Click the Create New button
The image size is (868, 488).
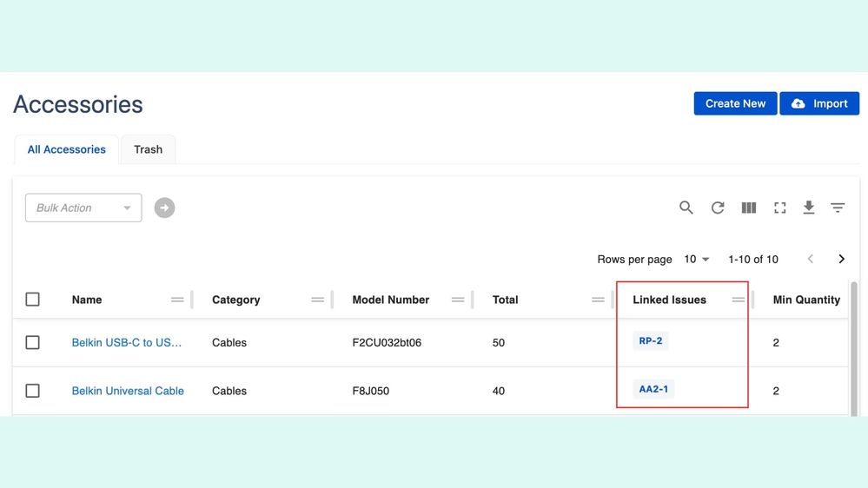click(x=735, y=103)
